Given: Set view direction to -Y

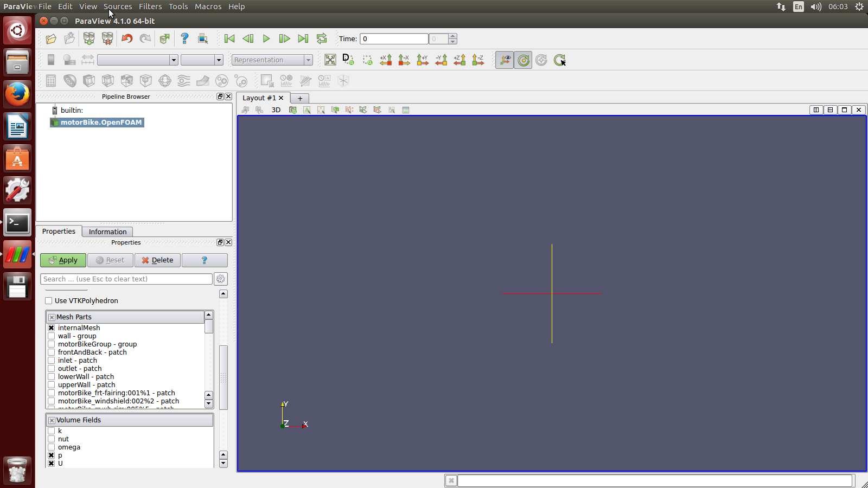Looking at the screenshot, I should pos(441,60).
